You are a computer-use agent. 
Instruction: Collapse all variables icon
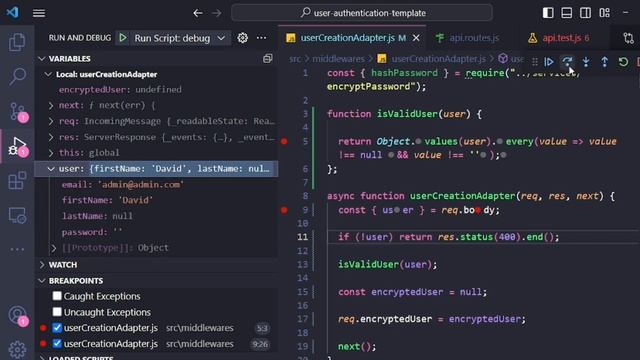pyautogui.click(x=267, y=58)
